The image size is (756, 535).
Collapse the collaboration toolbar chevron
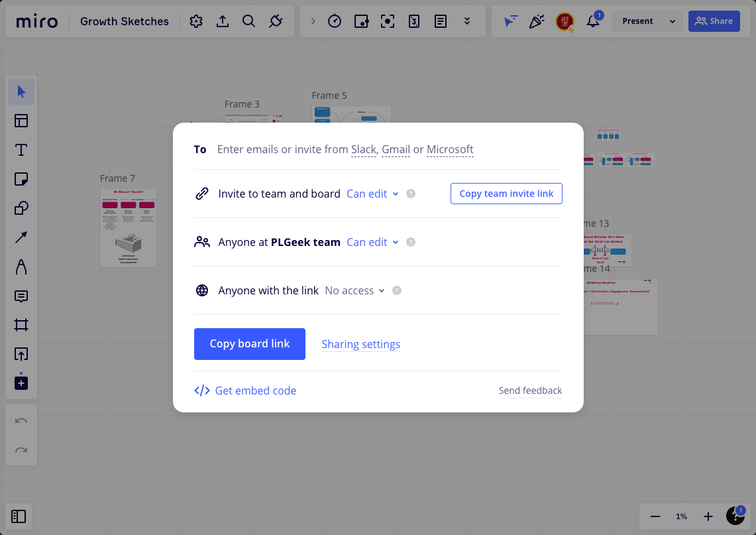[313, 21]
